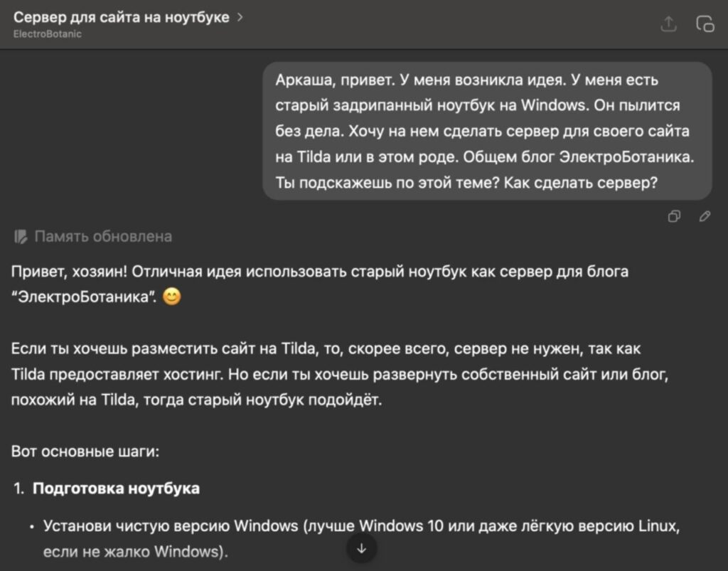
Task: Open the ElectroBotanic project label
Action: (48, 34)
